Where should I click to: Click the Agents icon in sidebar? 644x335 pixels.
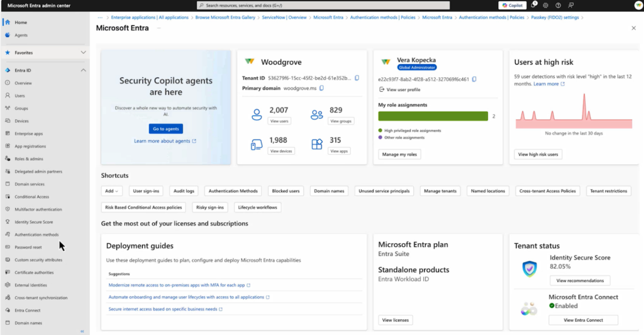pyautogui.click(x=8, y=35)
